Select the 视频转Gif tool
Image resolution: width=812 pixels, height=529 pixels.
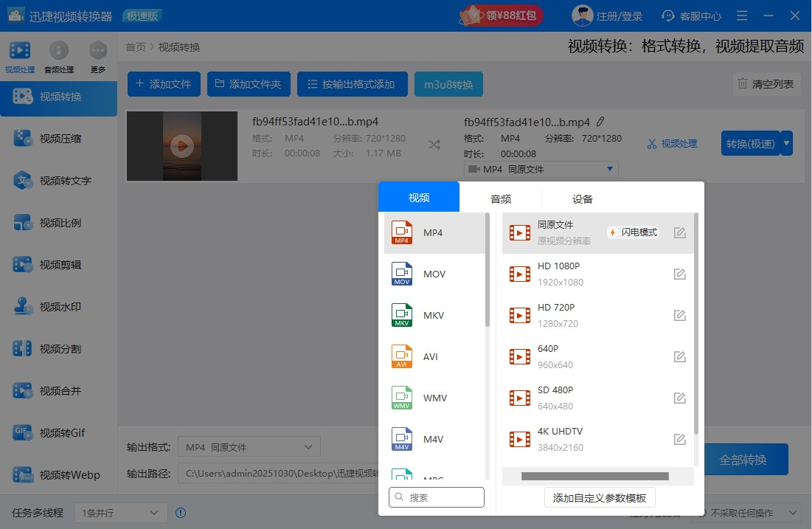[x=59, y=433]
